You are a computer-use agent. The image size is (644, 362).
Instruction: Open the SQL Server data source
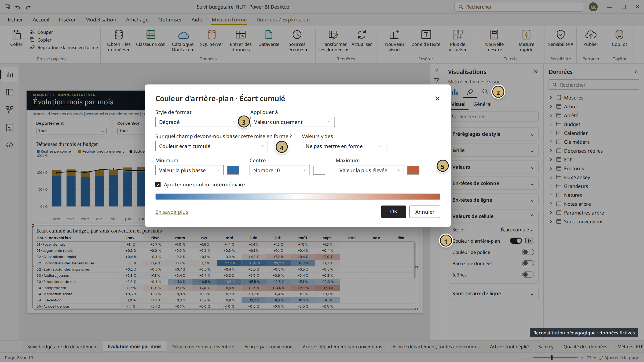point(211,35)
